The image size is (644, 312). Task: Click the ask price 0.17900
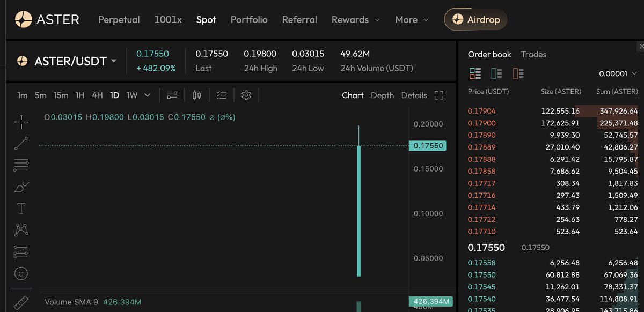point(481,123)
